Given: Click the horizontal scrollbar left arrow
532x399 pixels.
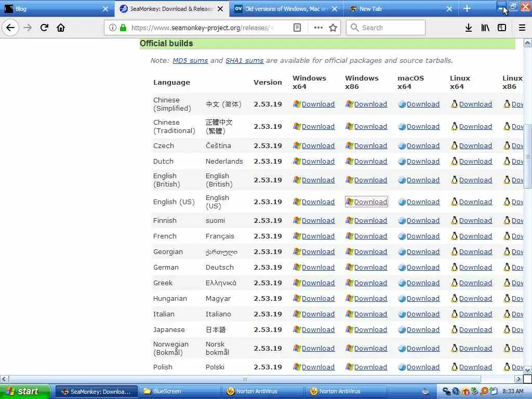Looking at the screenshot, I should coord(4,379).
